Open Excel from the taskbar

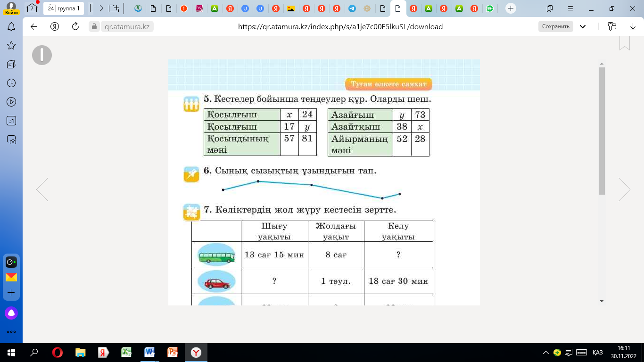click(126, 353)
